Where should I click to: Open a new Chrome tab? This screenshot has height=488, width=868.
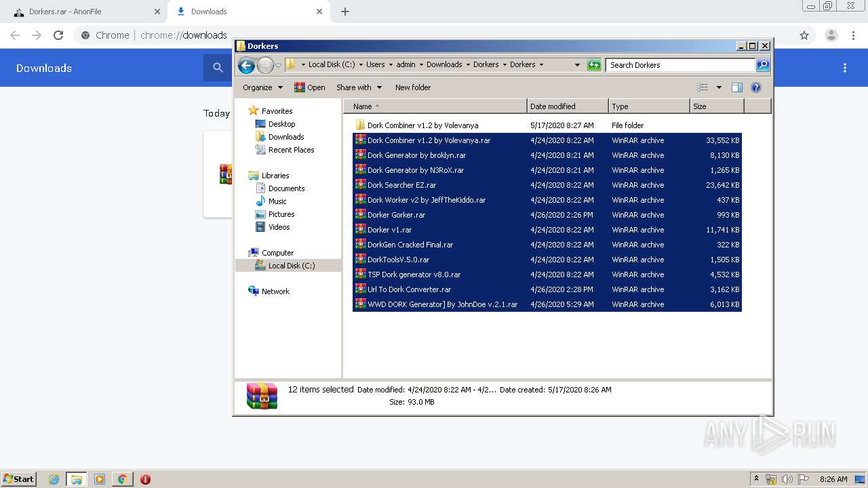(x=345, y=12)
